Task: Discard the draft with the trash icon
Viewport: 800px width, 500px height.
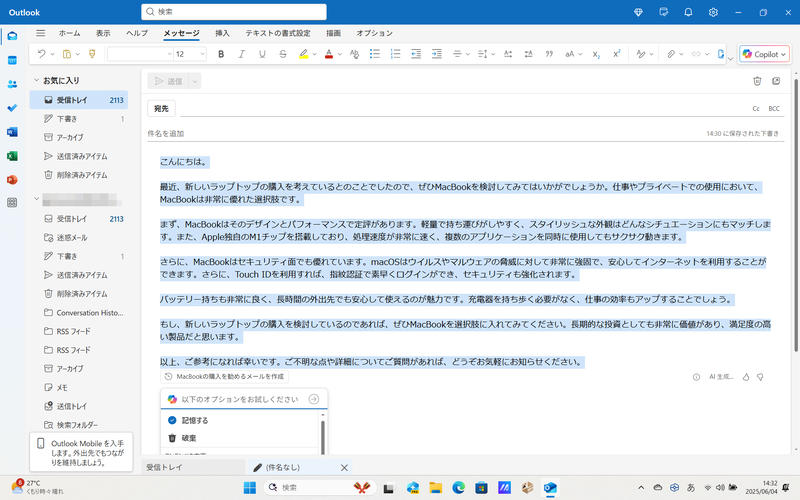Action: click(x=757, y=81)
